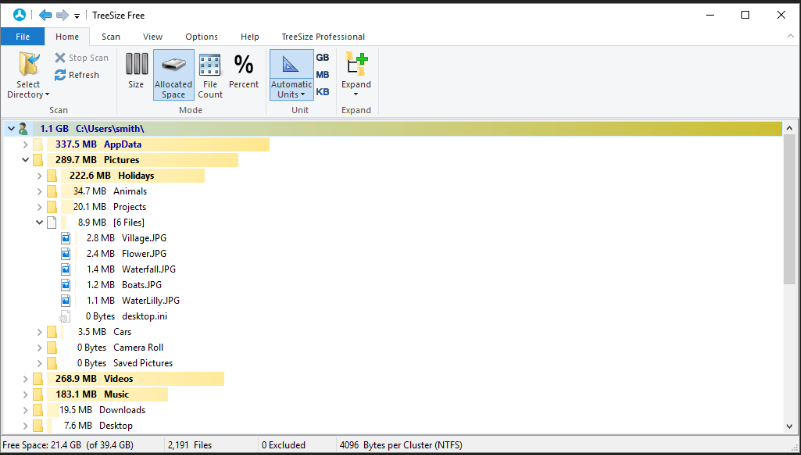The width and height of the screenshot is (801, 455).
Task: Set unit to MB
Action: [323, 75]
